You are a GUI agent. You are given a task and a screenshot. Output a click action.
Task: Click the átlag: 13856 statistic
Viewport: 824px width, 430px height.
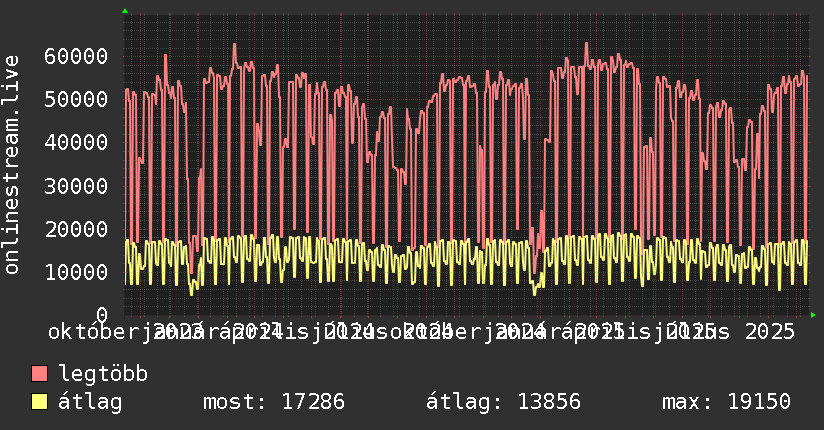[x=503, y=402]
